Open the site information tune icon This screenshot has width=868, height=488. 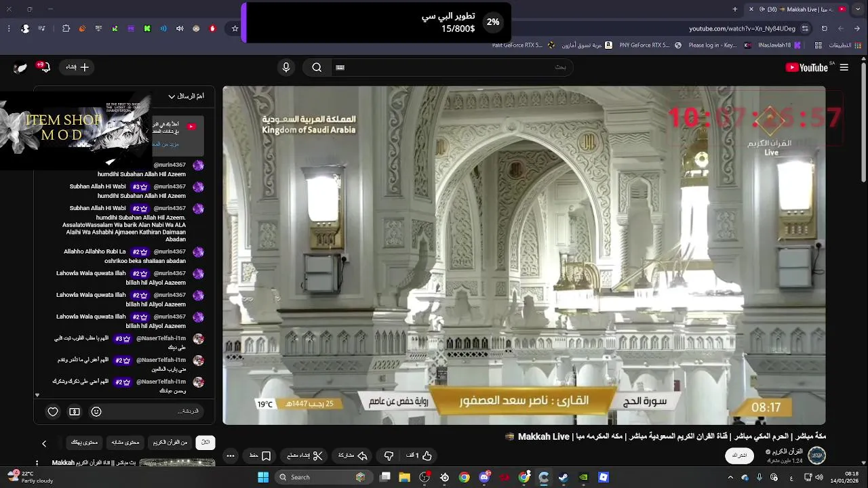(805, 28)
